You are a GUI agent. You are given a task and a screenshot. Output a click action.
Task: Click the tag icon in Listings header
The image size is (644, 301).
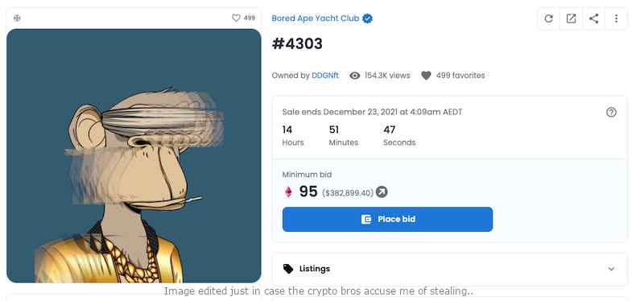click(288, 269)
